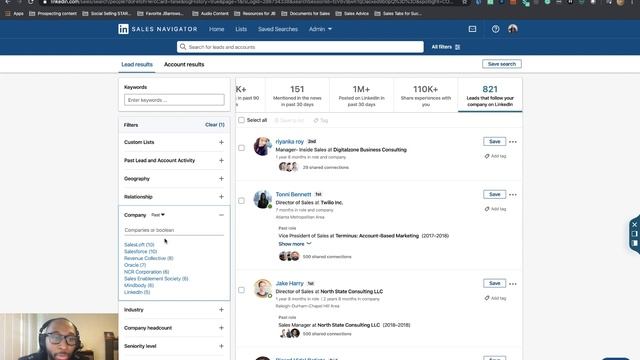Click the Keywords input field
640x360 pixels.
(174, 100)
